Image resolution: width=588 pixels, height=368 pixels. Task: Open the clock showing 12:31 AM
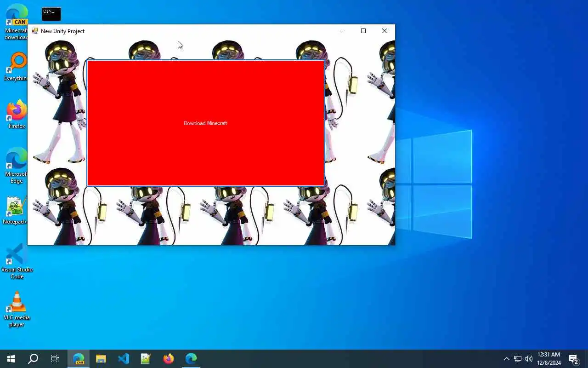coord(549,359)
